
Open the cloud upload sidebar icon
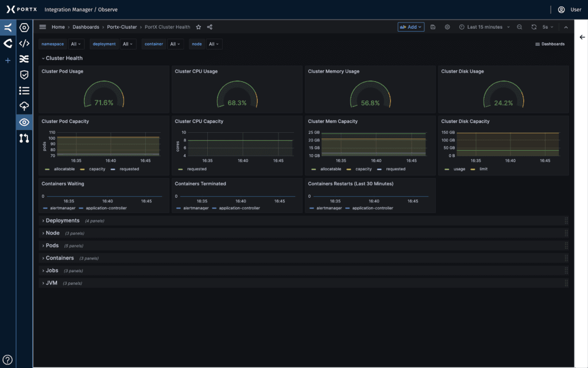tap(24, 106)
